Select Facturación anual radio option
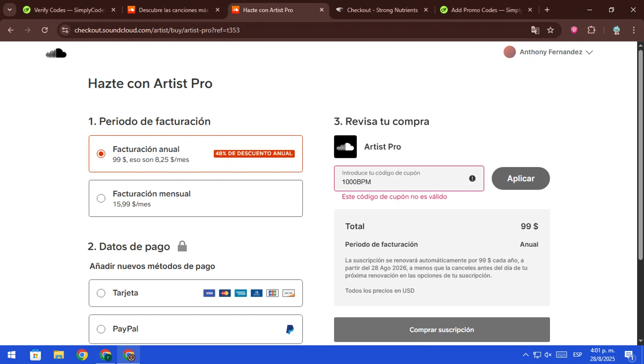Screen dimensions: 644x364 [x=101, y=154]
